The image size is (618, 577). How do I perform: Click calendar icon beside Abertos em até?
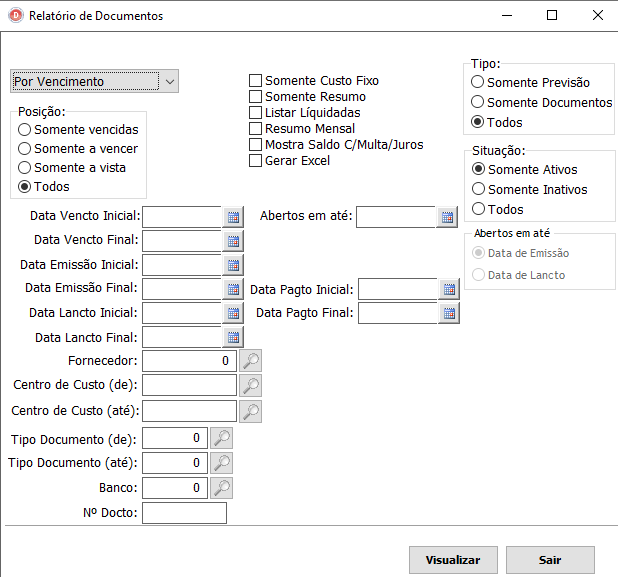447,216
